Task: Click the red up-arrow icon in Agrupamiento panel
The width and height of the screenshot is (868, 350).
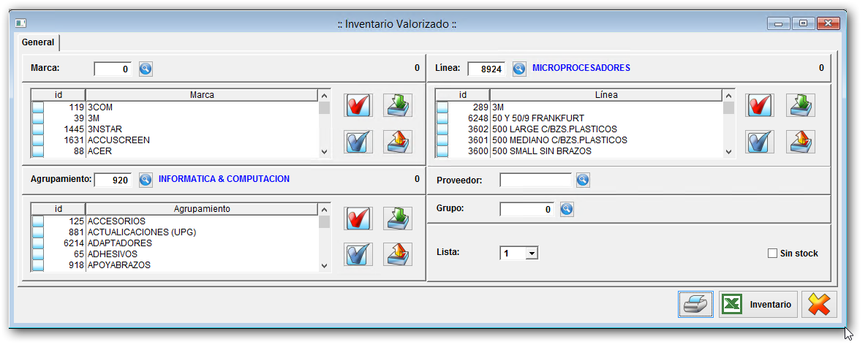Action: (x=398, y=254)
